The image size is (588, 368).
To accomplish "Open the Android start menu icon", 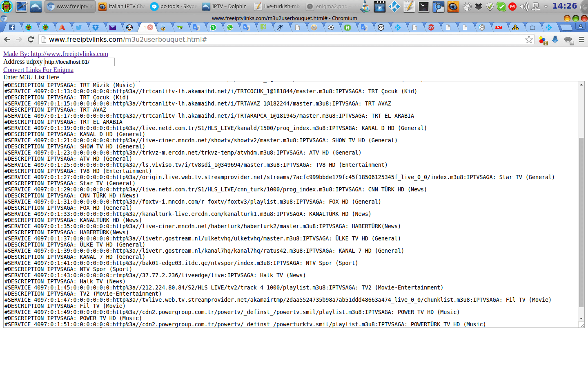I will click(7, 6).
